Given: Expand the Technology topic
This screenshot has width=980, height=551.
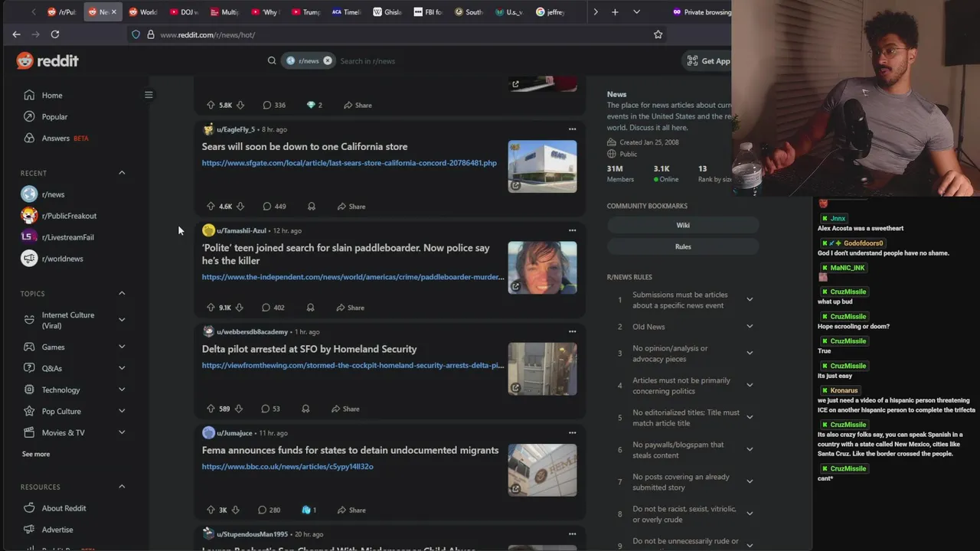Looking at the screenshot, I should 122,390.
